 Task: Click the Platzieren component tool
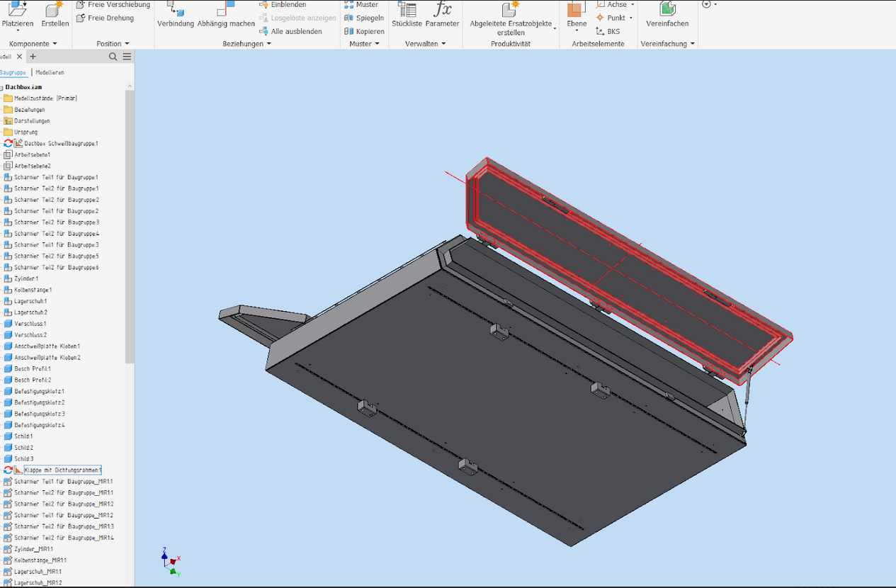(18, 16)
